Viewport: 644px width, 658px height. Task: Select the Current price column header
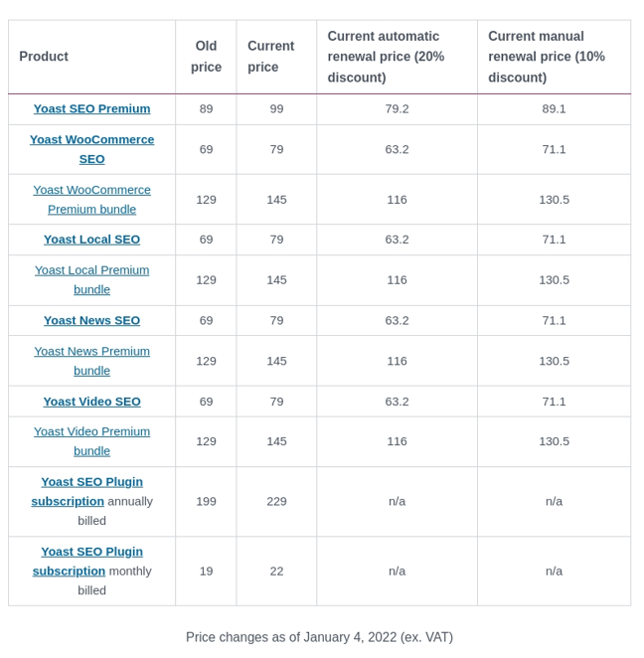pos(270,57)
